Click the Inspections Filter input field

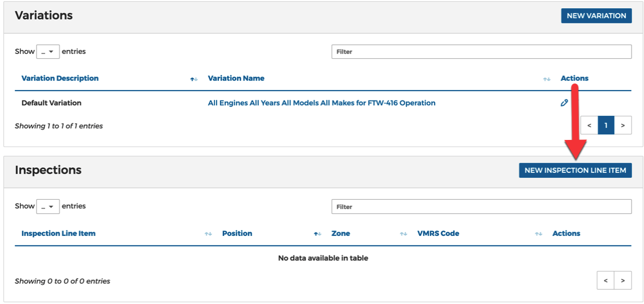[x=482, y=207]
